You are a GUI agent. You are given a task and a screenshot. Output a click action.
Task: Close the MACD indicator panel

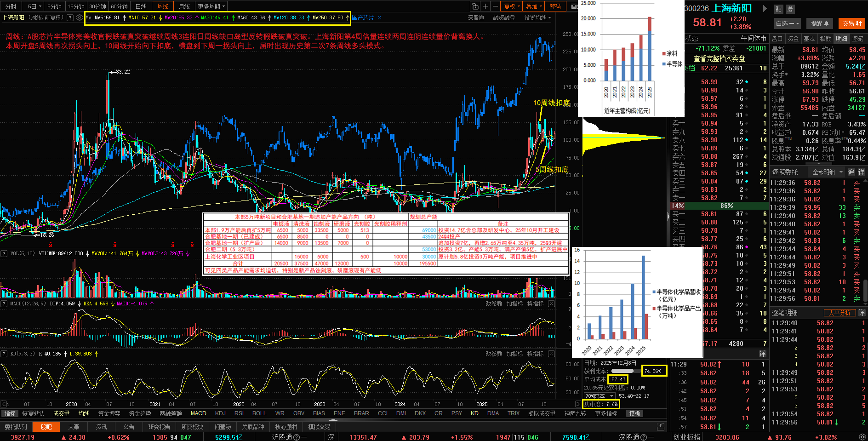[x=551, y=304]
